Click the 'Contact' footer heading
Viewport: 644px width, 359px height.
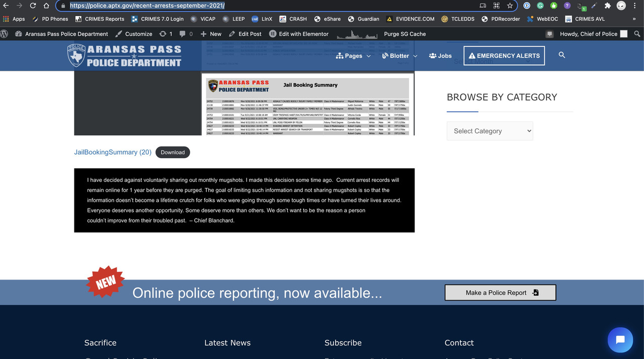pyautogui.click(x=459, y=343)
